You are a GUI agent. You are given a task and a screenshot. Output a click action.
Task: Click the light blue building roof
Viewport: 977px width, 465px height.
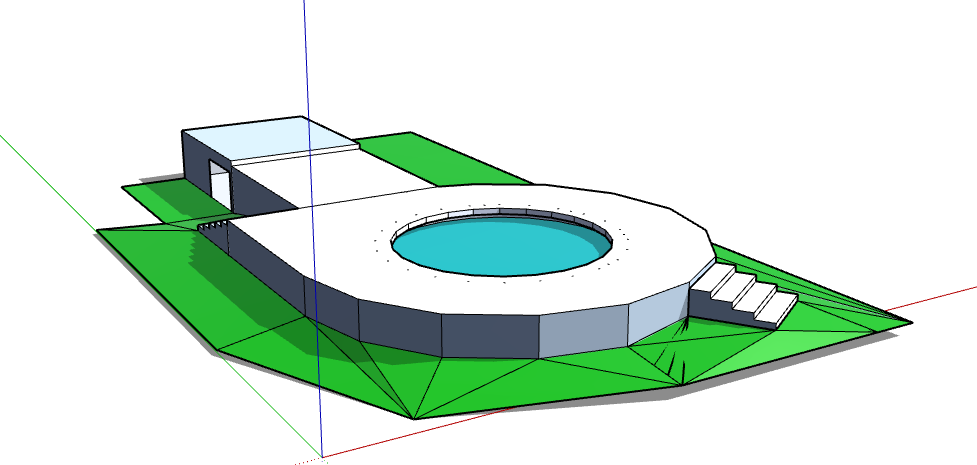268,139
